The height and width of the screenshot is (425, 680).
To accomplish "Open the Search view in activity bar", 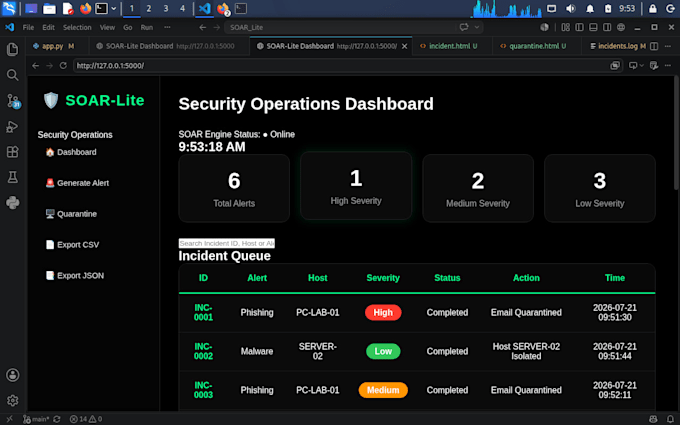I will (x=13, y=75).
